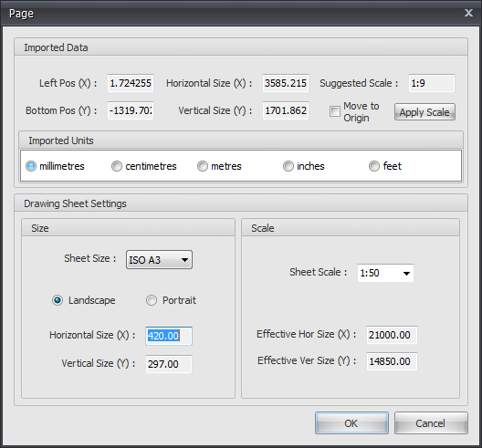Confirm with the OK button
This screenshot has height=448, width=482.
pyautogui.click(x=351, y=423)
